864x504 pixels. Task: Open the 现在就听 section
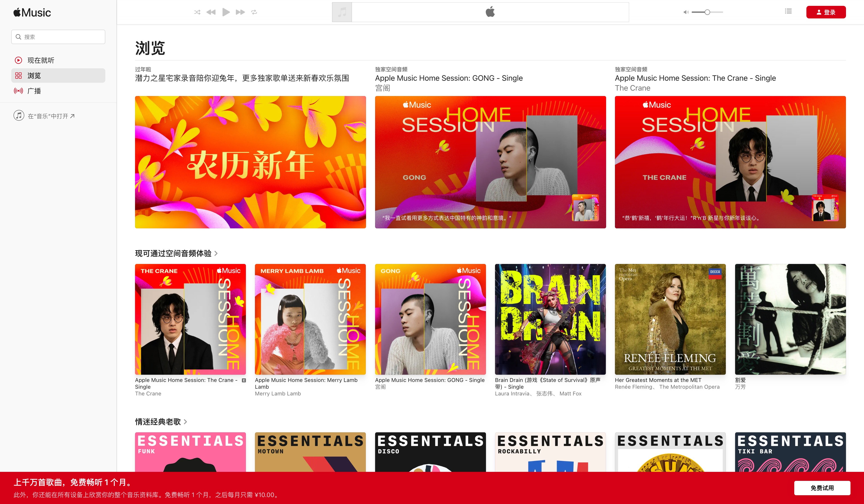pyautogui.click(x=58, y=60)
